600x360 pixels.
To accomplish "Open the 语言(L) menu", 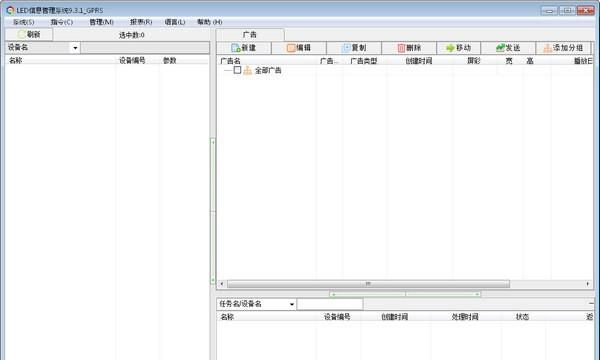I will [x=175, y=22].
